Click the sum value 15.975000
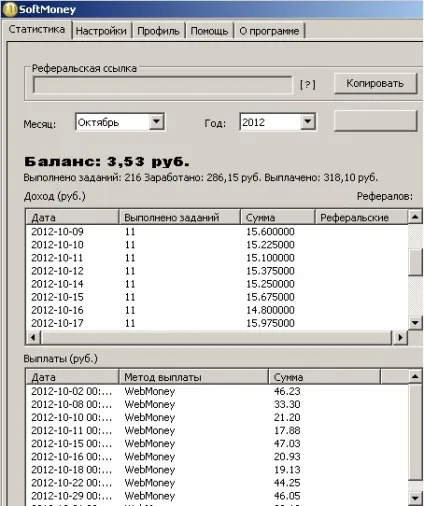 coord(270,323)
